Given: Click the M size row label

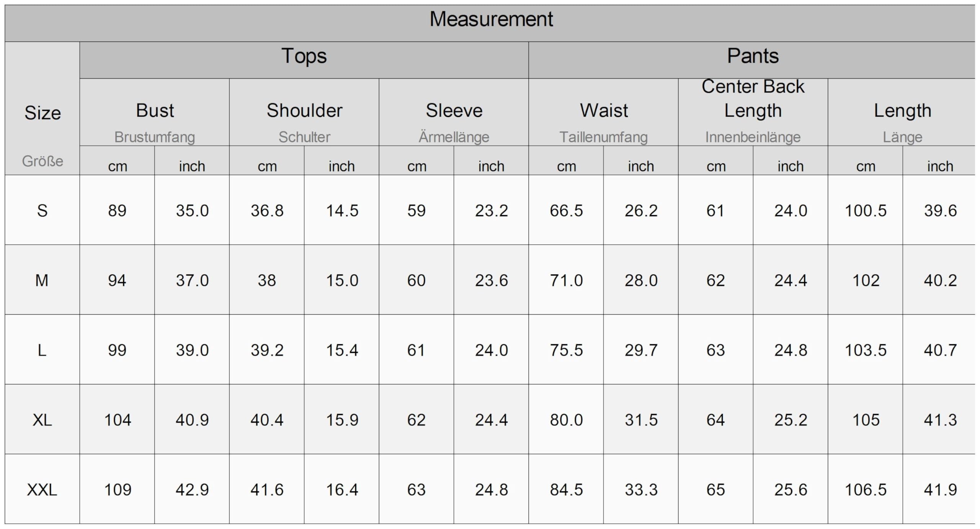Looking at the screenshot, I should tap(42, 280).
